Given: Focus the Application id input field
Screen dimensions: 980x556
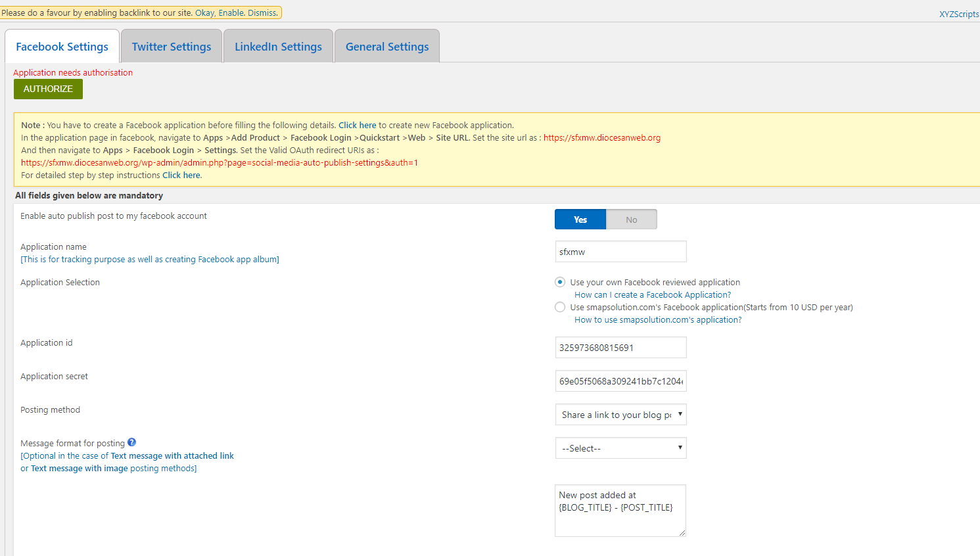Looking at the screenshot, I should pyautogui.click(x=620, y=348).
